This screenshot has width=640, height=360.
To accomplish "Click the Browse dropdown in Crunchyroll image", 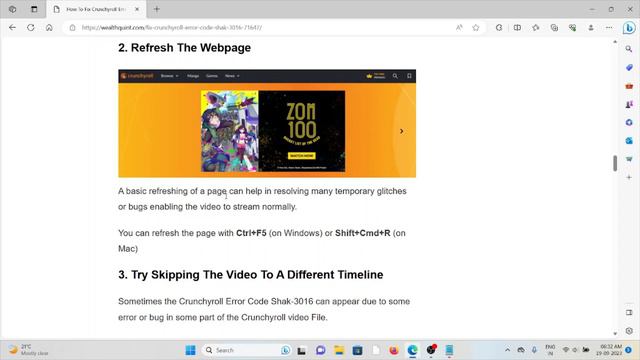I will coord(169,76).
